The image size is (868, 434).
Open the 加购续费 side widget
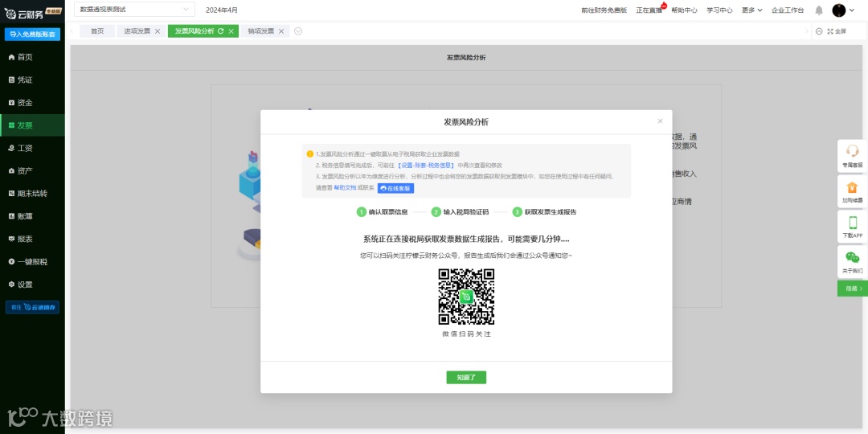click(x=853, y=191)
